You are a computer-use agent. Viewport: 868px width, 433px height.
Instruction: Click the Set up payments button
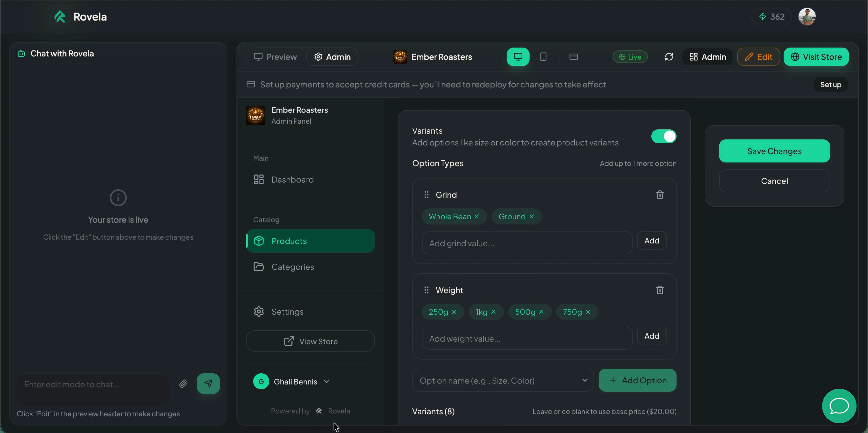[x=831, y=84]
